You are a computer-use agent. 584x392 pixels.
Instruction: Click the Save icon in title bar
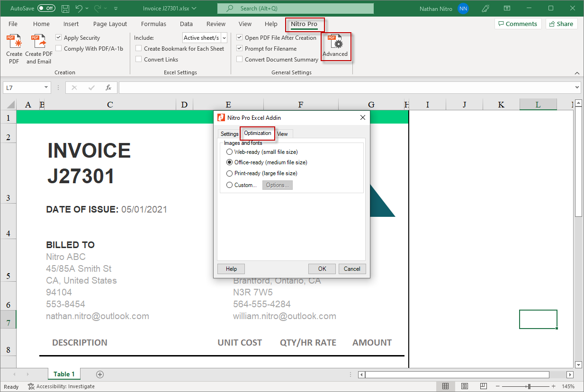[x=65, y=9]
